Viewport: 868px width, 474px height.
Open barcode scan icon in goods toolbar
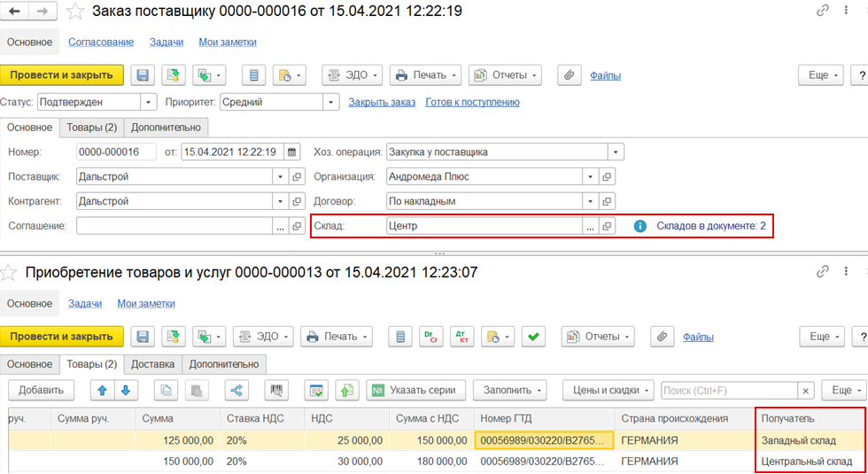point(276,391)
